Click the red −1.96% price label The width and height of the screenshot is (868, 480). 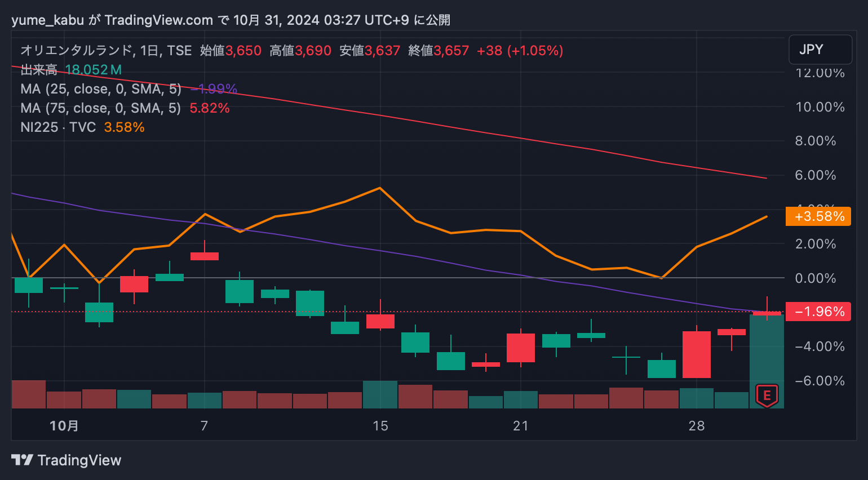[x=818, y=312]
